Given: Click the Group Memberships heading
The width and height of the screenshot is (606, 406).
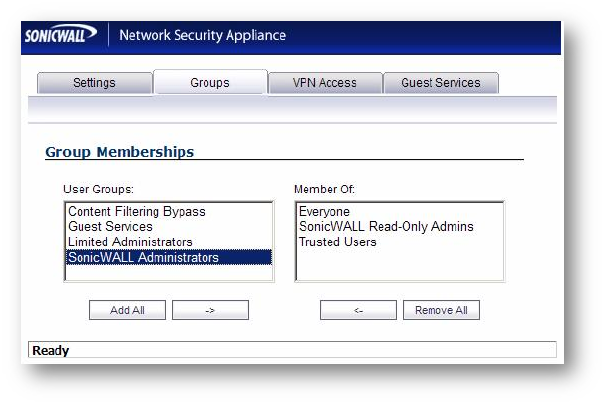Looking at the screenshot, I should click(x=119, y=152).
